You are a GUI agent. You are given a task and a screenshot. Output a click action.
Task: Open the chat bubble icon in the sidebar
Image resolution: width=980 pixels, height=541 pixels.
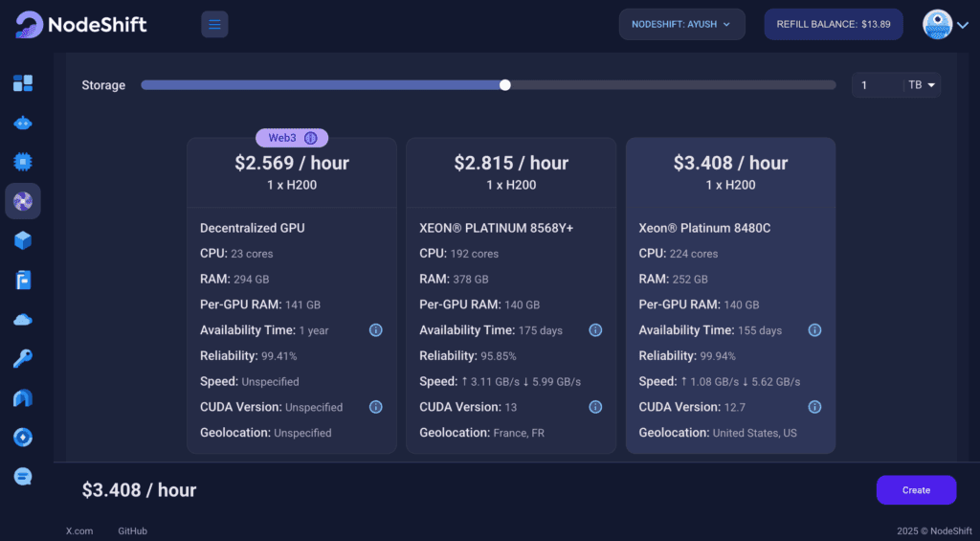click(x=23, y=476)
